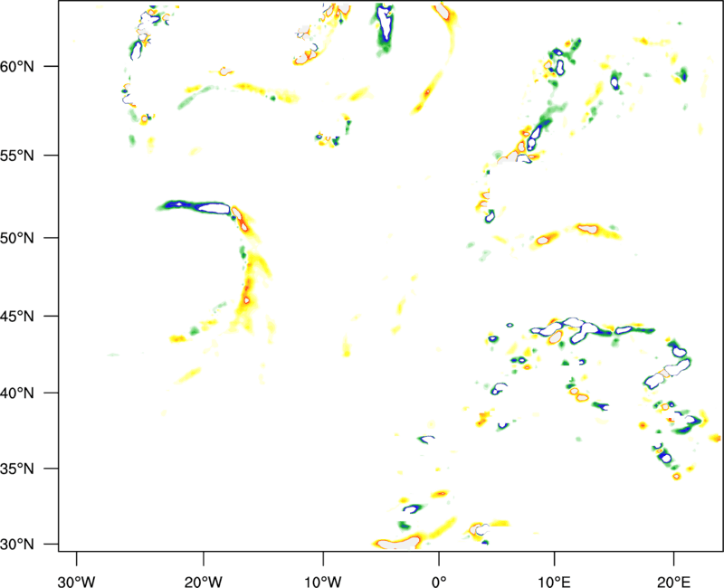Click the 35°N latitude label
The image size is (724, 588).
click(17, 469)
